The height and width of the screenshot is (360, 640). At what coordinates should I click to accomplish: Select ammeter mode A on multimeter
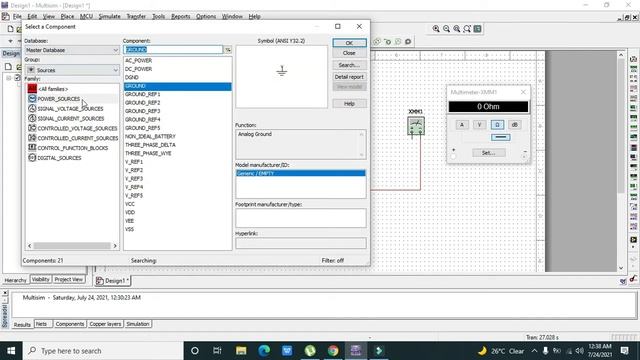(462, 125)
